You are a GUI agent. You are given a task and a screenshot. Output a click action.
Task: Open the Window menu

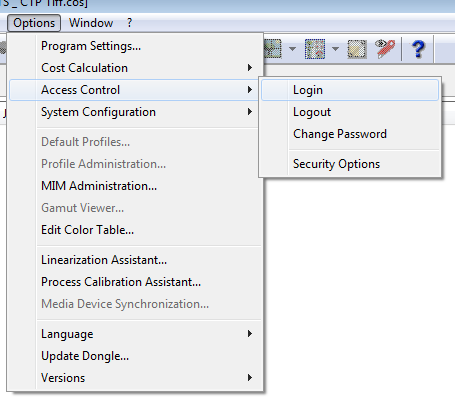click(91, 23)
